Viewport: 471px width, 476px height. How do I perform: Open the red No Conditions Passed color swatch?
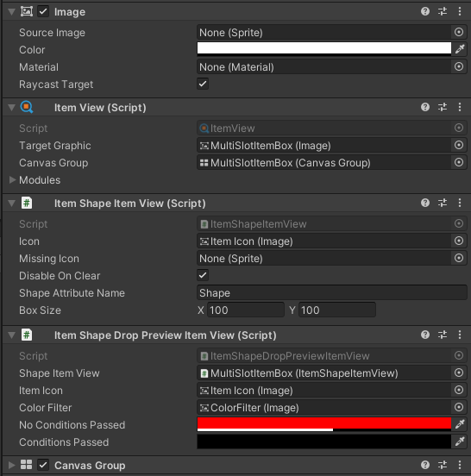click(324, 424)
